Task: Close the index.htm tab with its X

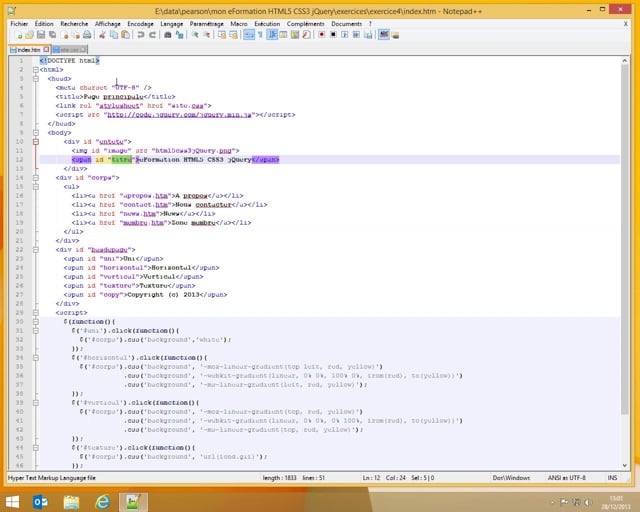Action: [46, 49]
